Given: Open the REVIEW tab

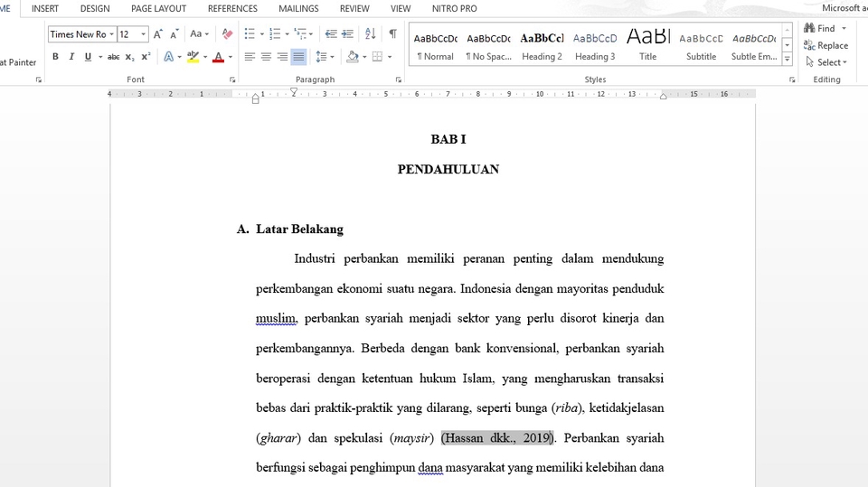Looking at the screenshot, I should click(x=354, y=9).
